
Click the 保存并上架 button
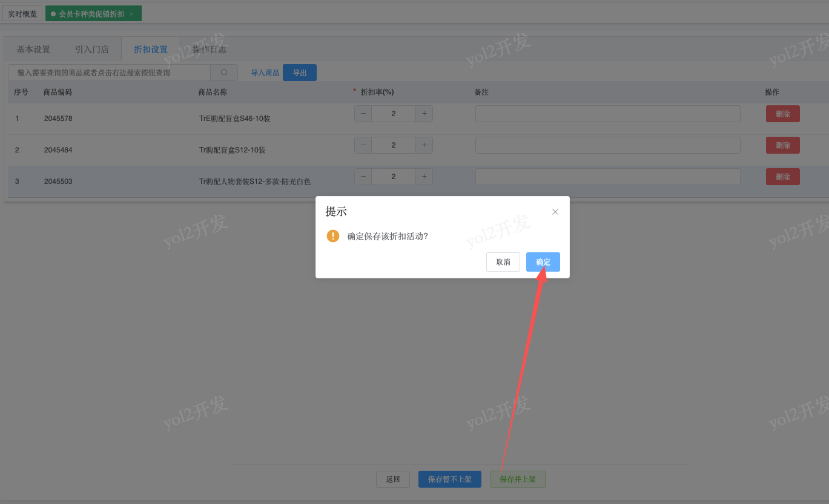518,479
